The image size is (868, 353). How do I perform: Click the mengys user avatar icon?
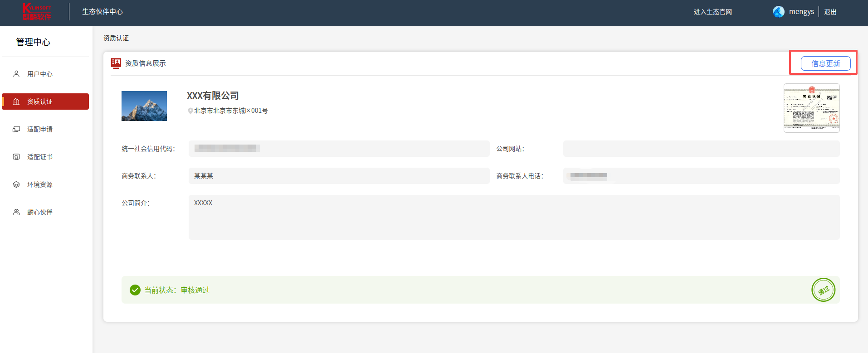pos(778,12)
